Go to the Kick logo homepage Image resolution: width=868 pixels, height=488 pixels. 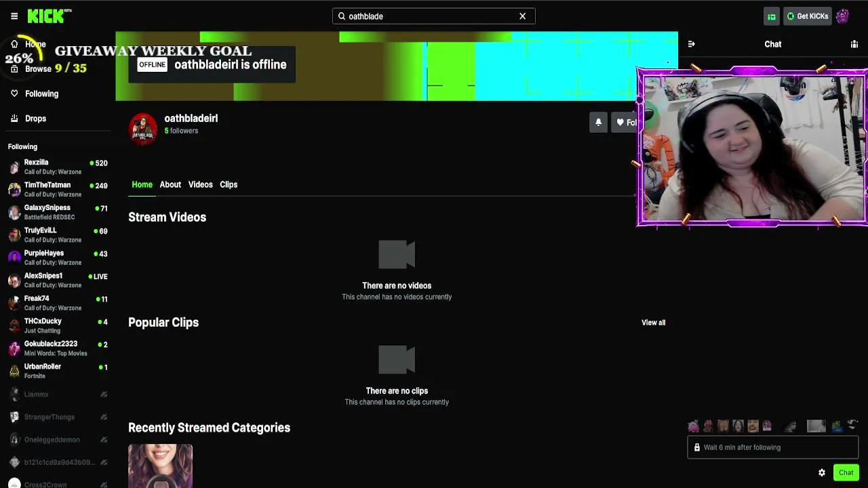[49, 16]
